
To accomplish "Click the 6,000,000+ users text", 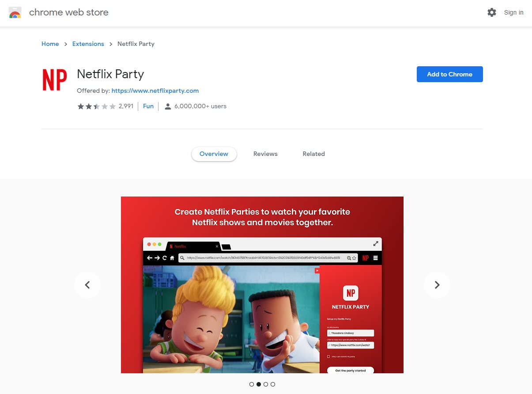I will coord(200,106).
